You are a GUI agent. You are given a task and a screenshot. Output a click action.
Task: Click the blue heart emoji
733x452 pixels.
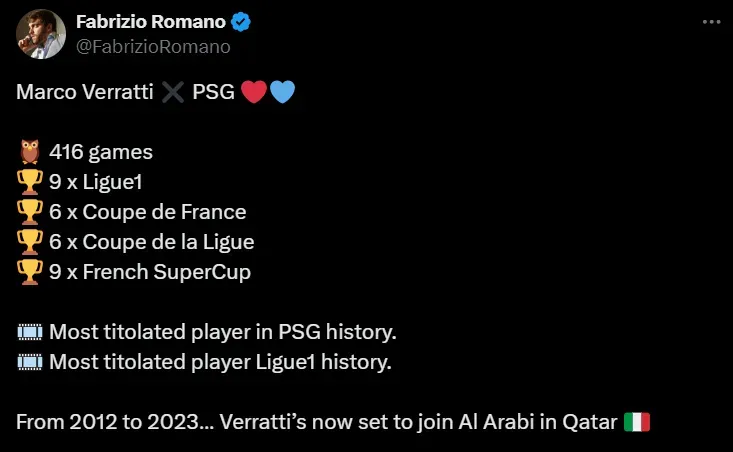(282, 93)
